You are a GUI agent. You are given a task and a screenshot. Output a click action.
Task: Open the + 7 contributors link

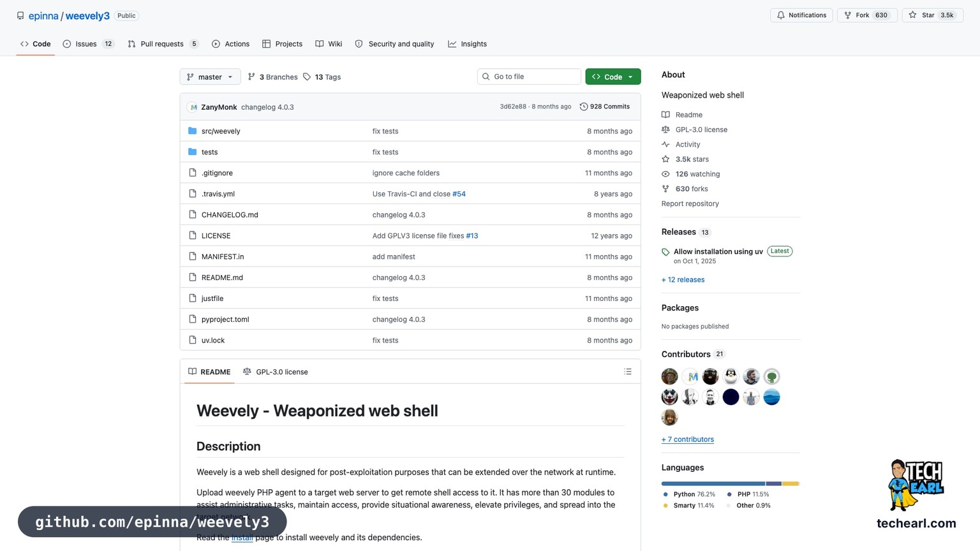click(x=688, y=439)
